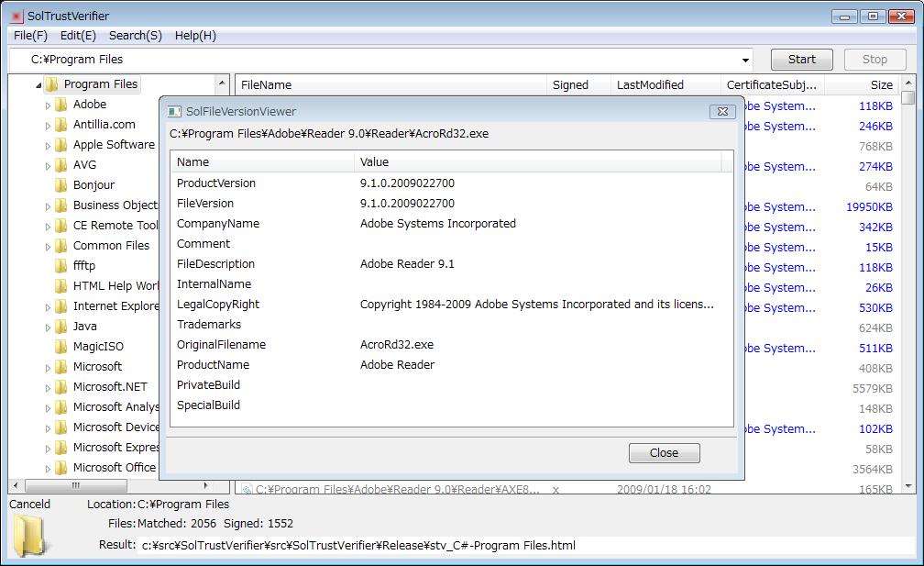Click the Start button
924x566 pixels.
point(802,60)
